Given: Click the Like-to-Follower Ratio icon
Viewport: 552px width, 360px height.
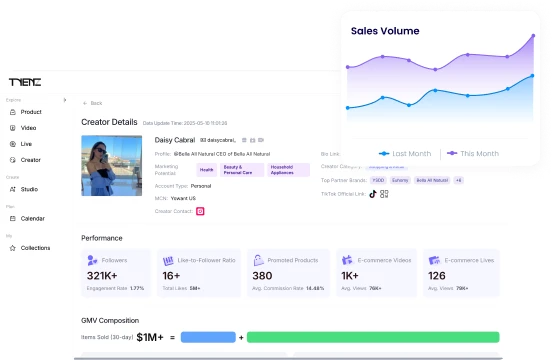Looking at the screenshot, I should [x=168, y=261].
